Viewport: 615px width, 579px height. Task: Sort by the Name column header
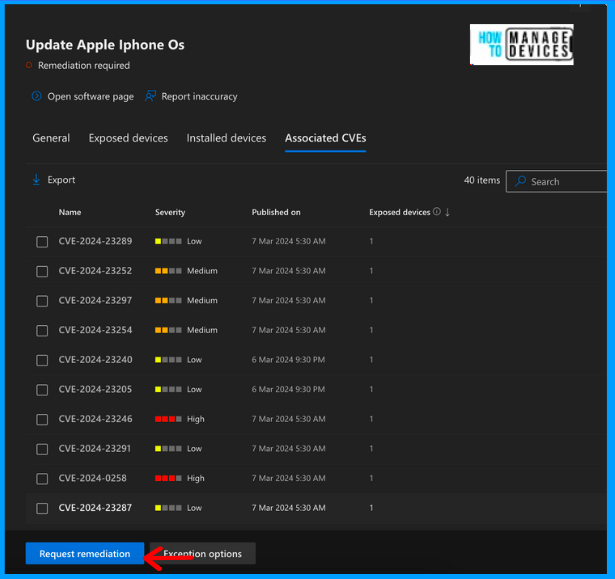[70, 212]
